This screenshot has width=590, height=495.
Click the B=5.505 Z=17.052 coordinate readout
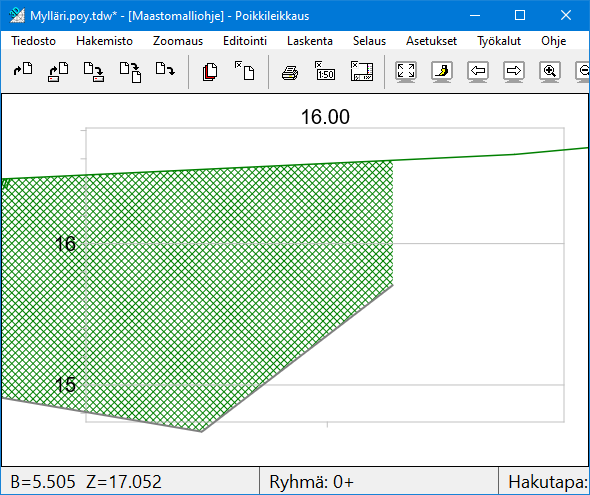click(x=86, y=481)
